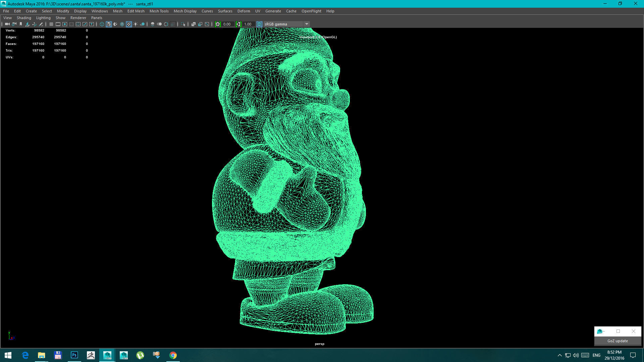This screenshot has width=644, height=362.
Task: Toggle the Film Gate display
Action: pos(58,24)
